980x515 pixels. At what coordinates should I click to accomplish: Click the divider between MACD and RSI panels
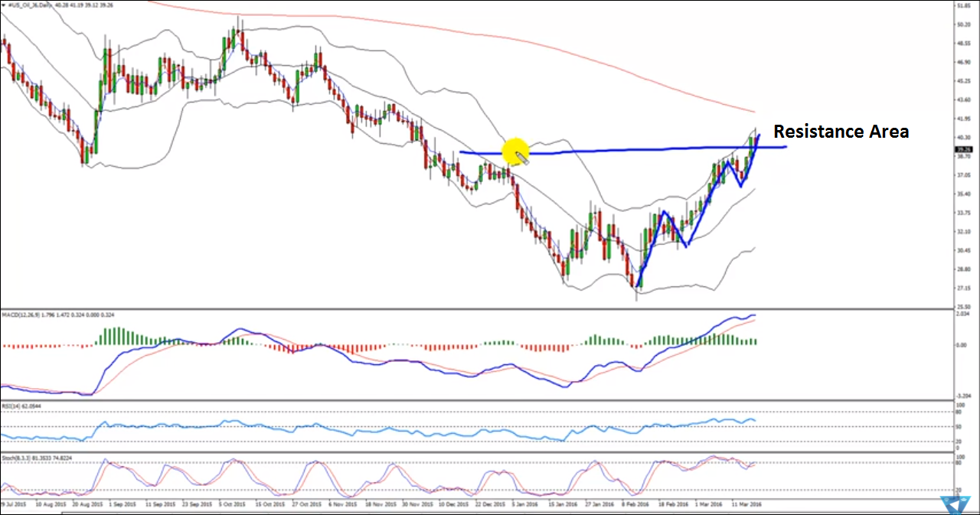pyautogui.click(x=475, y=399)
